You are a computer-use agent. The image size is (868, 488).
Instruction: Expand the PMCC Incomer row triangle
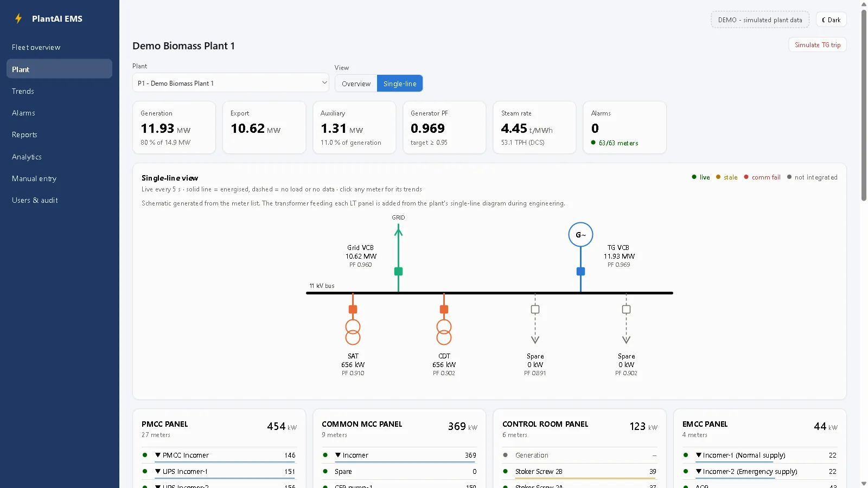click(x=158, y=455)
